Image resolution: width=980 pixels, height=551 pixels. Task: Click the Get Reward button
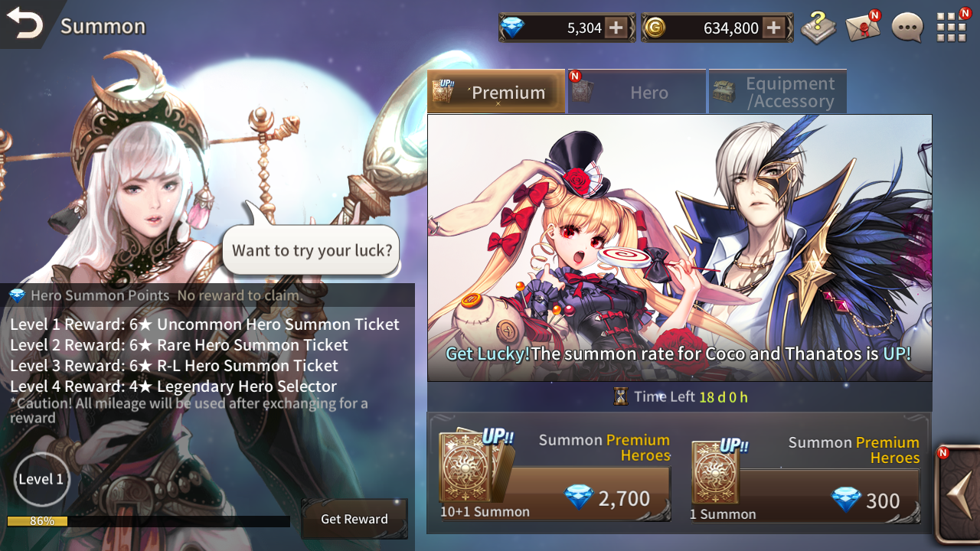(354, 519)
